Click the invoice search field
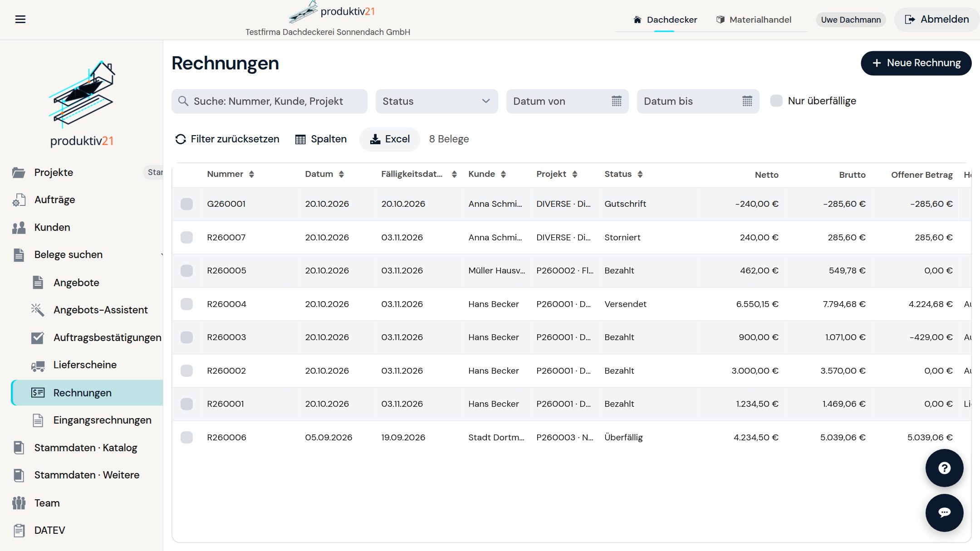Image resolution: width=980 pixels, height=551 pixels. 269,101
